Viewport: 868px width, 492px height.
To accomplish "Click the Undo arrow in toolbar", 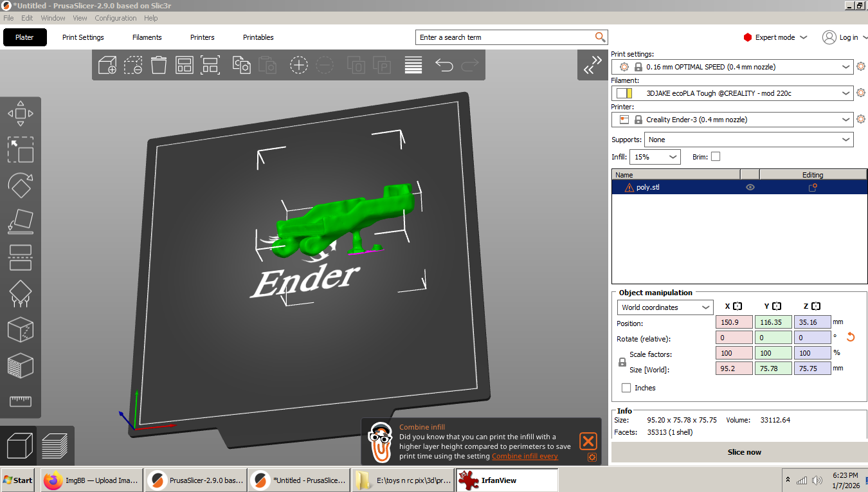I will tap(444, 65).
